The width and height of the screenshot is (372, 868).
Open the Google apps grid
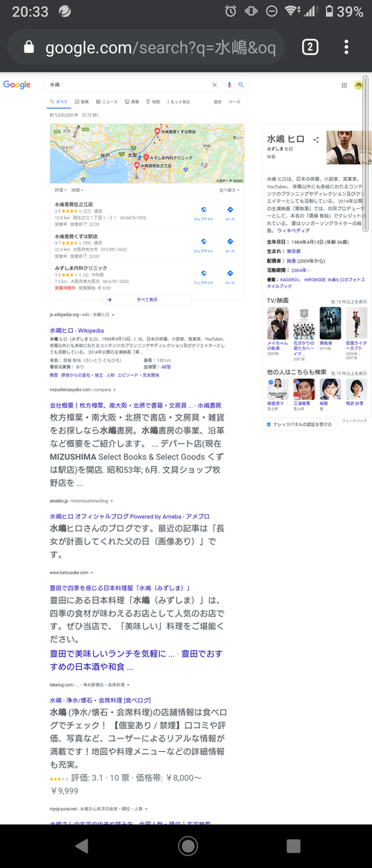tap(344, 86)
